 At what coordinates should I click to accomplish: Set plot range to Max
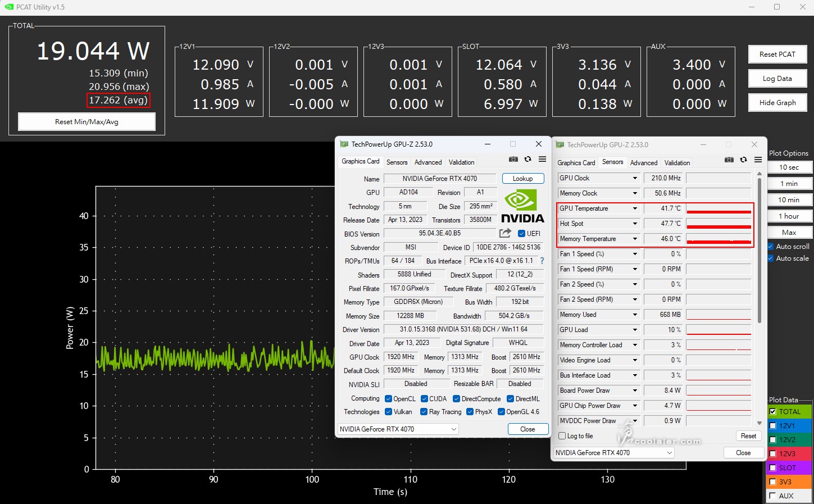coord(789,233)
